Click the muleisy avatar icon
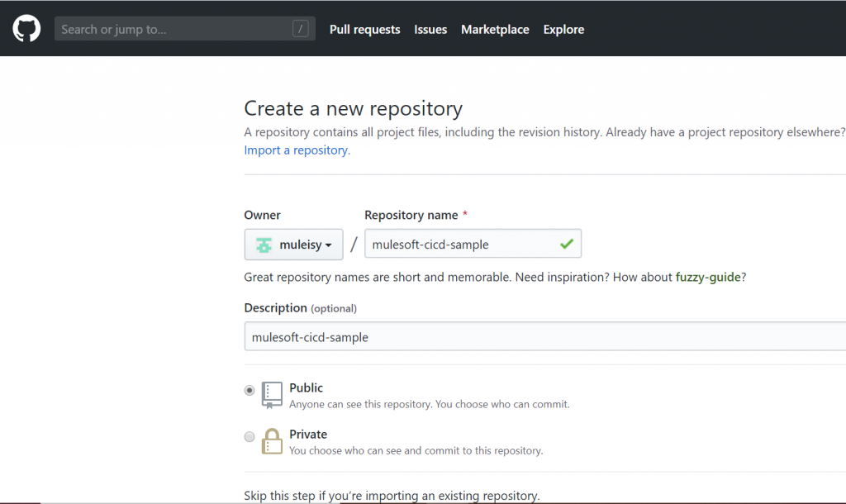The width and height of the screenshot is (846, 504). point(264,245)
